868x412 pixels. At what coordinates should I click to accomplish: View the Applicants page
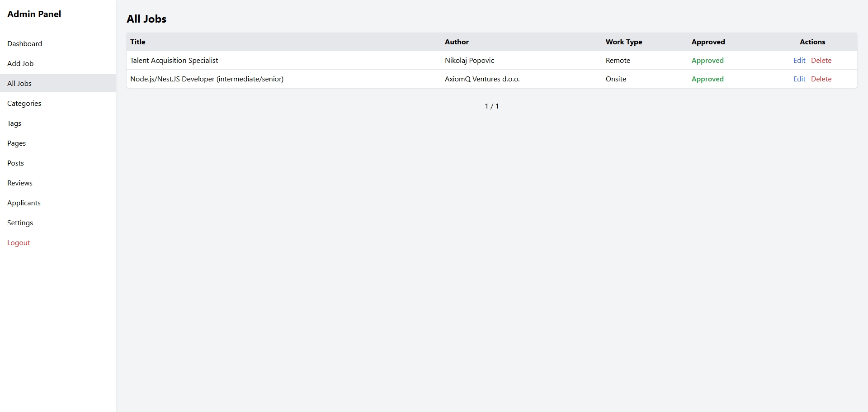tap(24, 203)
